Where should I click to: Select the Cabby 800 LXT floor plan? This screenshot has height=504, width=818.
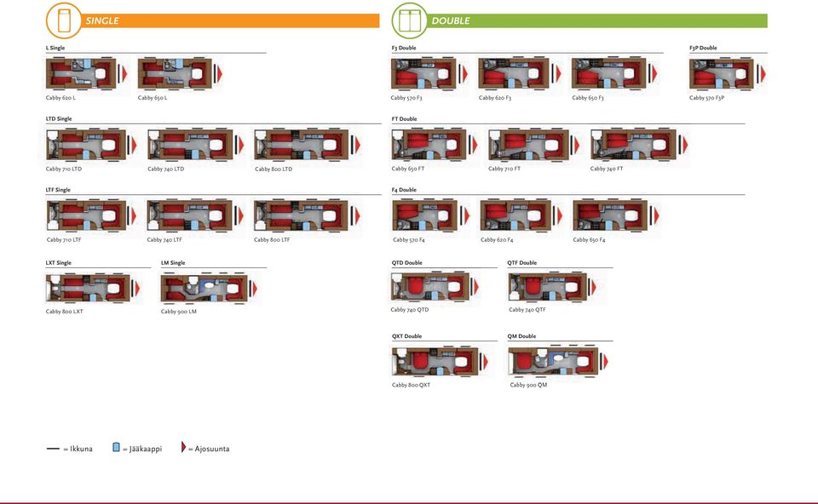[93, 288]
